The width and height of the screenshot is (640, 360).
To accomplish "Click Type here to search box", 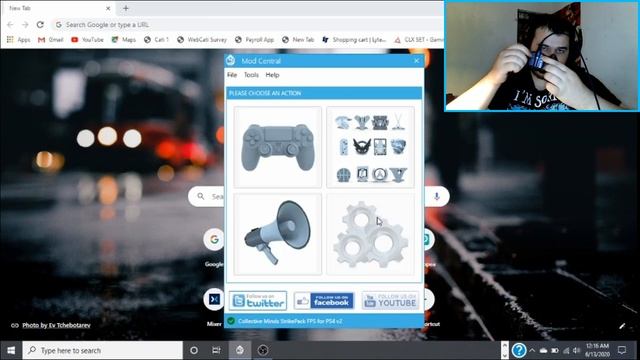I will [x=102, y=350].
